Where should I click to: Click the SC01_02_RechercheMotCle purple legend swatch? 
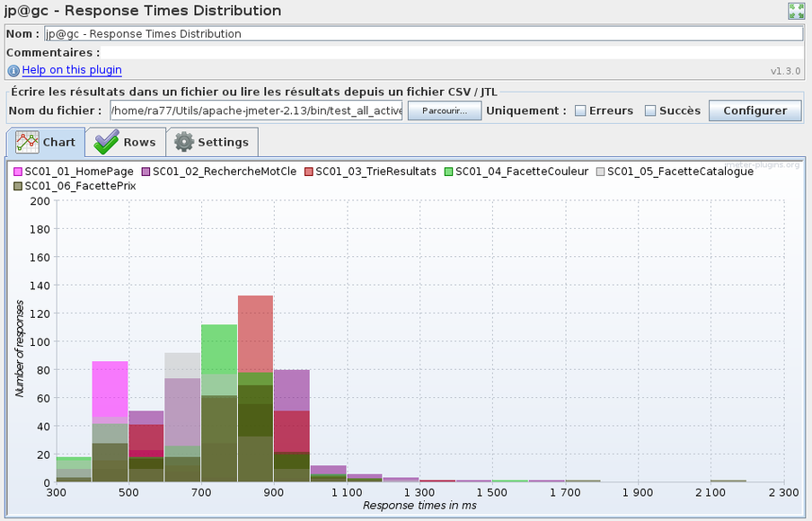(146, 171)
